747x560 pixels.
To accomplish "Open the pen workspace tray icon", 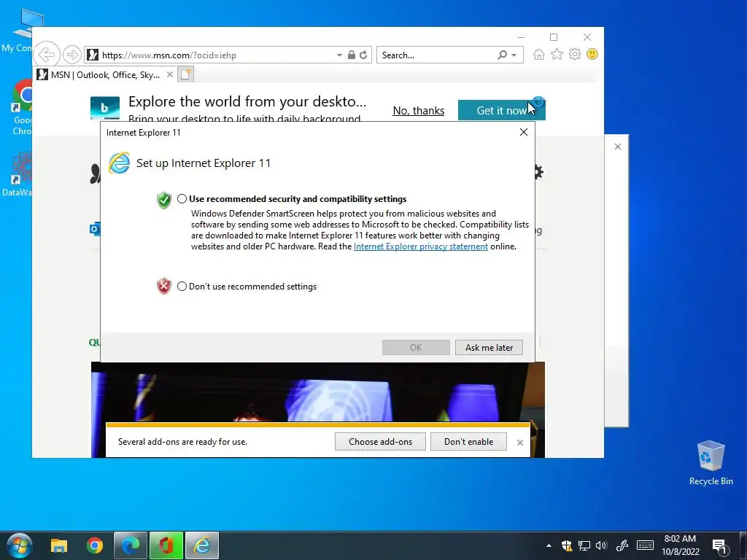I will [622, 545].
